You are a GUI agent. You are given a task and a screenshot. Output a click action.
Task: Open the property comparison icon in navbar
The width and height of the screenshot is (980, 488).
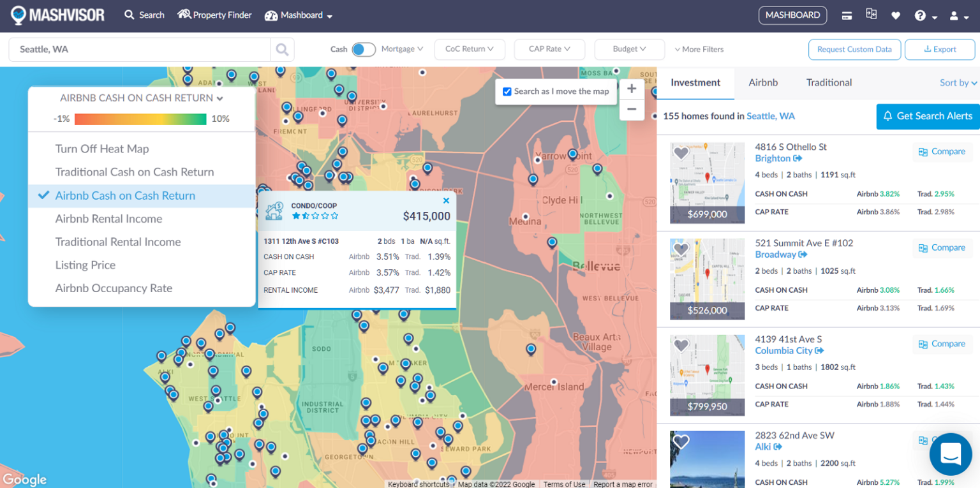point(871,15)
